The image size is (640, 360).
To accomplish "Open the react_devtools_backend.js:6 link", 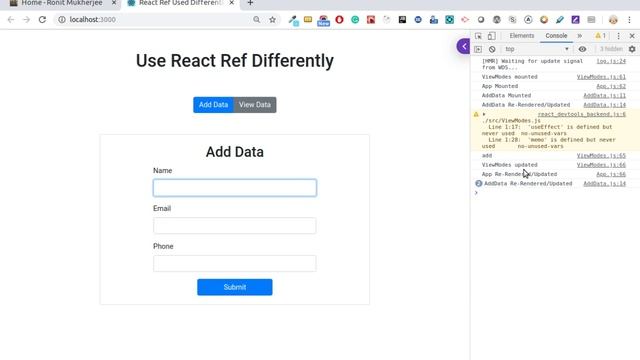I will point(582,114).
